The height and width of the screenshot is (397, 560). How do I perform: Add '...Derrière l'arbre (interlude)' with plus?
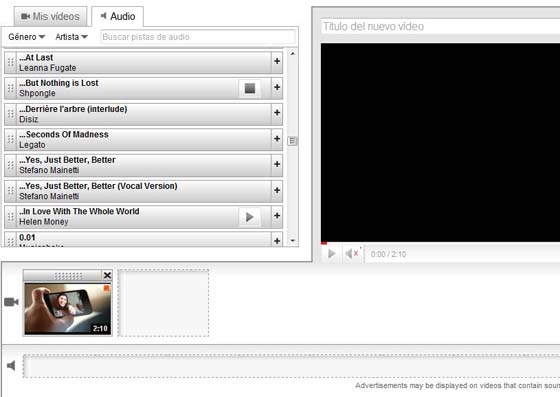click(x=277, y=112)
